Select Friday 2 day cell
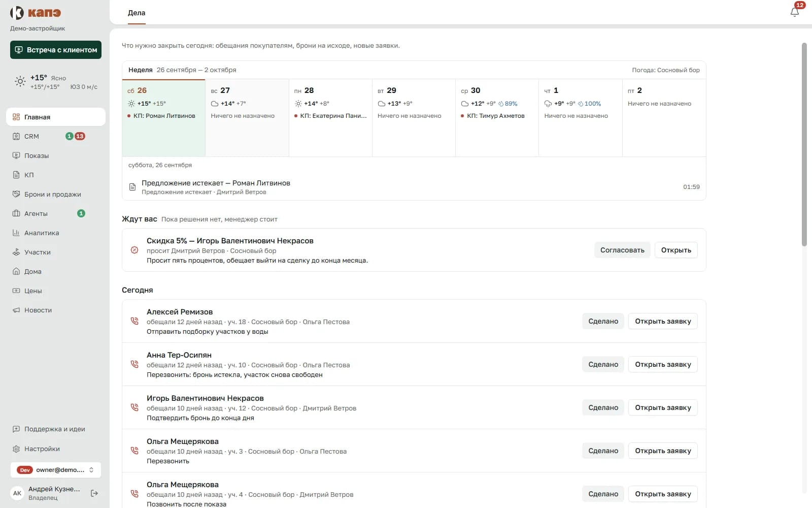 [664, 118]
